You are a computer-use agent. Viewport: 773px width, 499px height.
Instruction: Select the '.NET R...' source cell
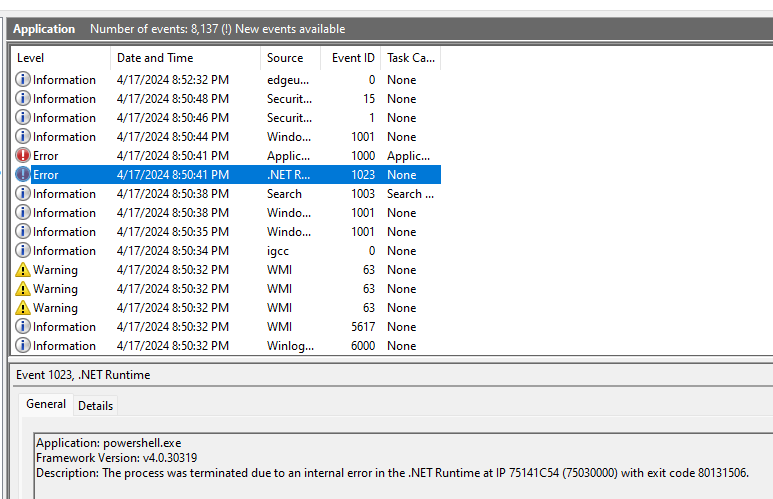288,175
